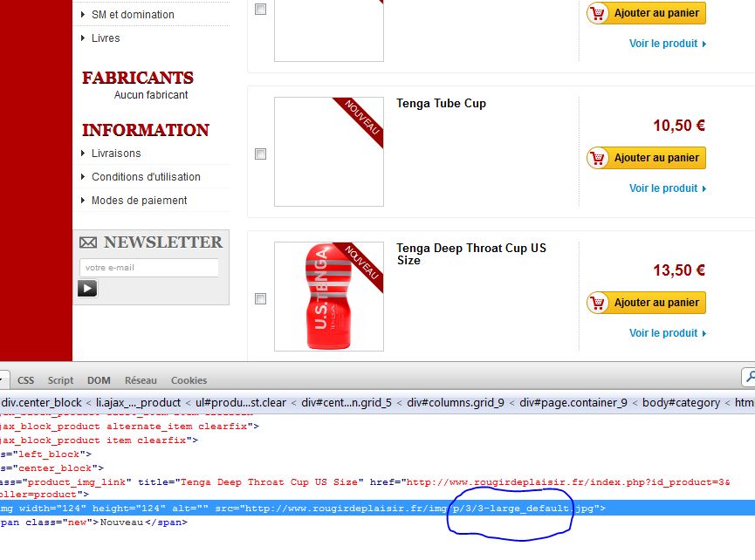Screen dimensions: 755x560
Task: Click the INFORMATION heading
Action: [146, 130]
